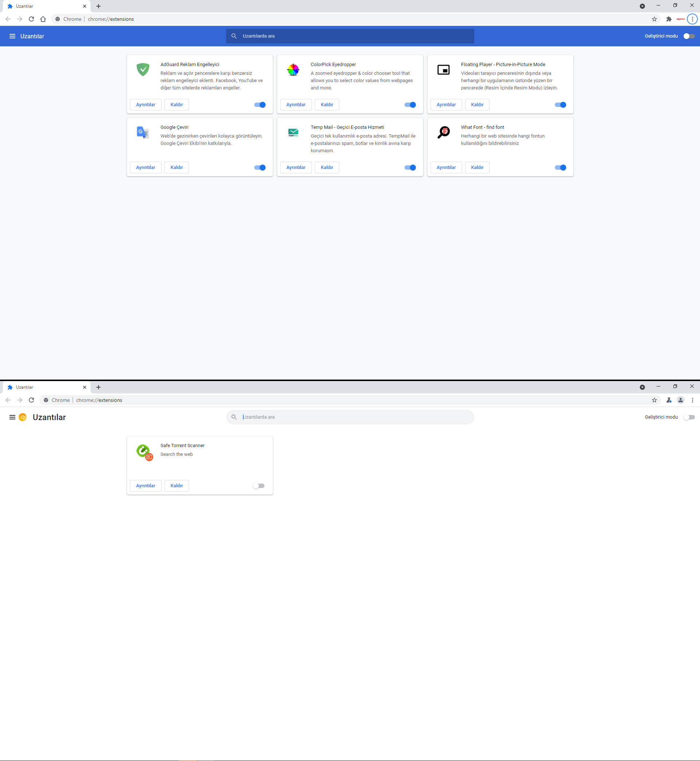Remove AdGuard with the Kaldır button
700x761 pixels.
pyautogui.click(x=177, y=105)
